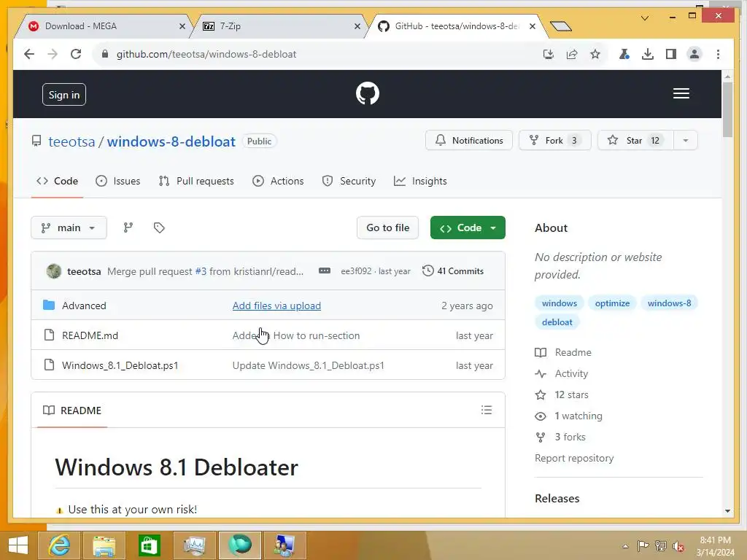
Task: Click the Windows Start button
Action: [x=18, y=545]
